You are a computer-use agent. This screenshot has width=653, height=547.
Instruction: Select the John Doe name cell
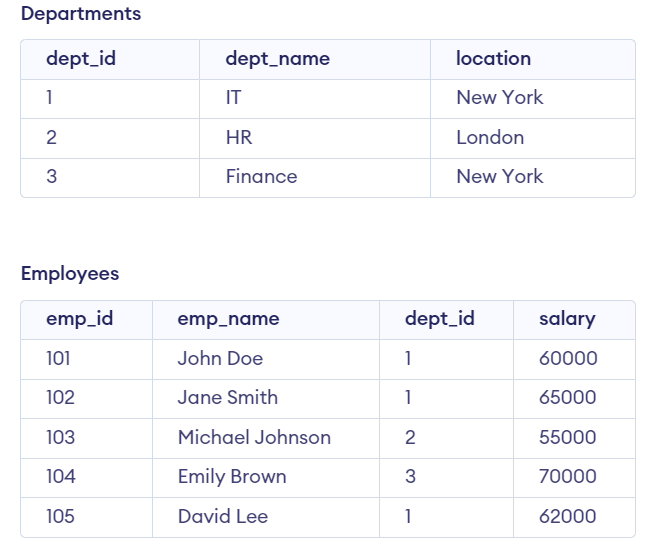(220, 359)
